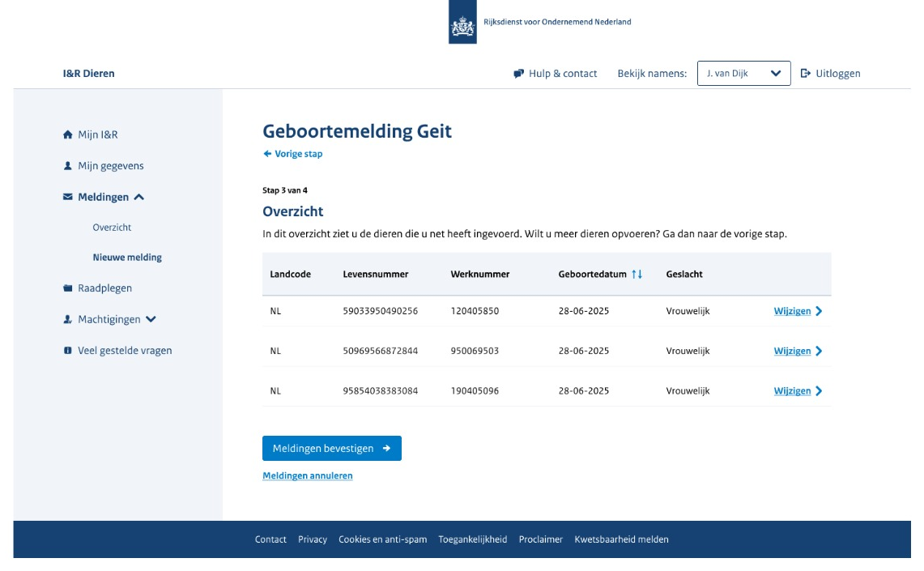The image size is (924, 571).
Task: Go back via the Vorige stap link
Action: click(298, 154)
